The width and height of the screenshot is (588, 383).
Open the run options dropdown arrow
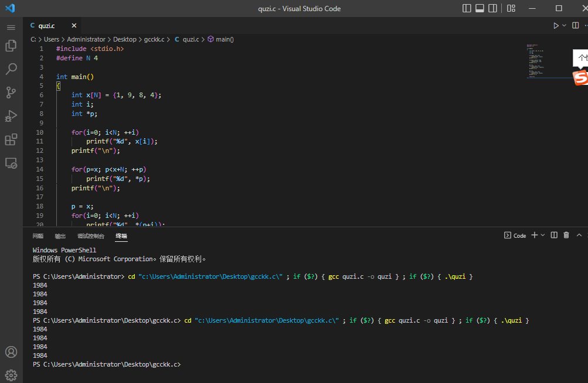click(565, 26)
